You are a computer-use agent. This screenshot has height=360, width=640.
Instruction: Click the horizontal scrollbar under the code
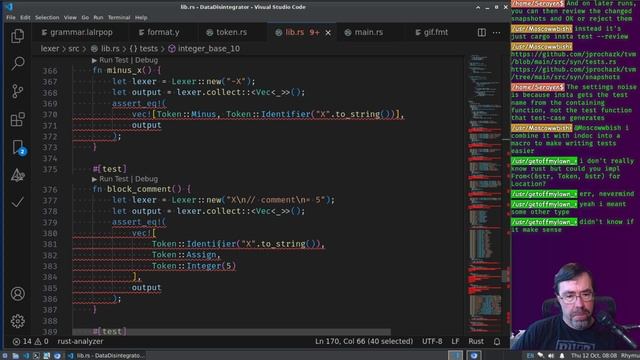(231, 332)
